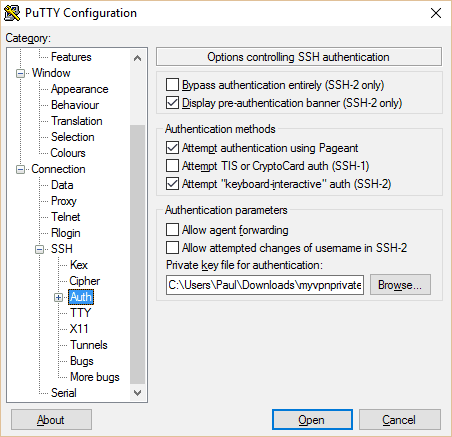Uncheck Display pre-authentication banner
The image size is (452, 437).
coord(172,103)
